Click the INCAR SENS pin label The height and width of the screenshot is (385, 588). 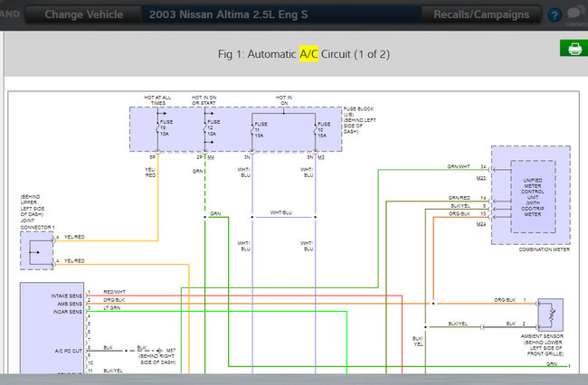pyautogui.click(x=67, y=312)
